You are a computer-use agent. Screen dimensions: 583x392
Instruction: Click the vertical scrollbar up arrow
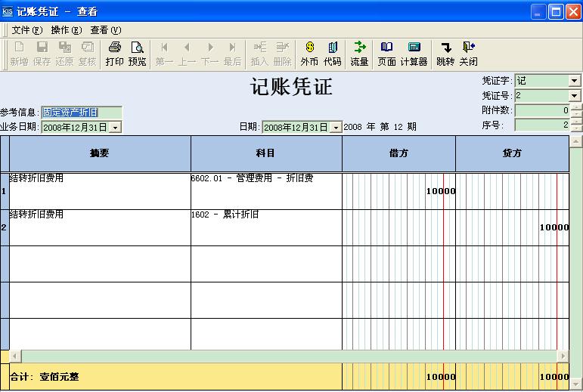576,141
